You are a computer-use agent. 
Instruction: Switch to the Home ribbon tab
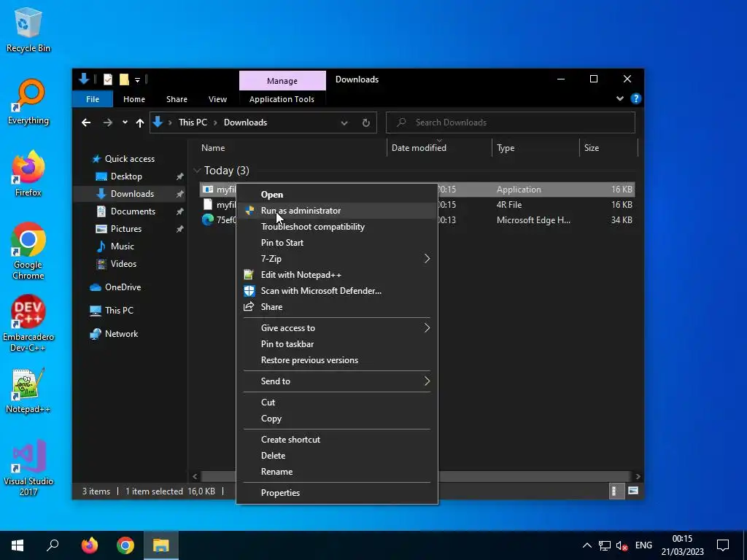[134, 99]
